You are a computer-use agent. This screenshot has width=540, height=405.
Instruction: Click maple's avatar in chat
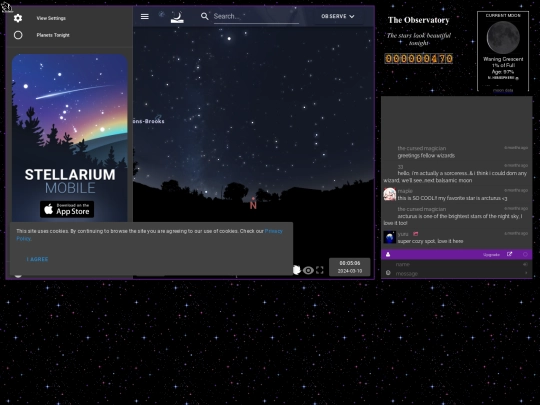coord(390,194)
